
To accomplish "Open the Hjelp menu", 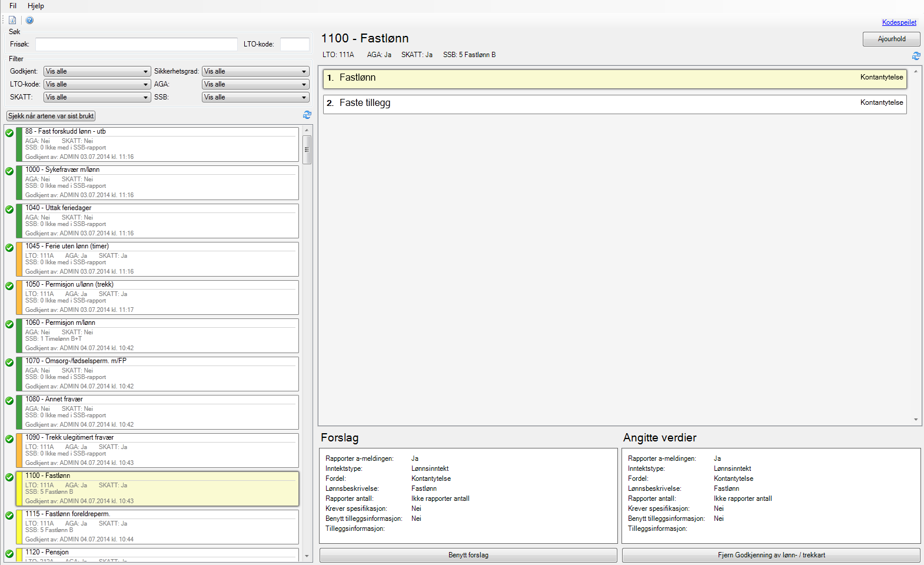I will pos(36,6).
